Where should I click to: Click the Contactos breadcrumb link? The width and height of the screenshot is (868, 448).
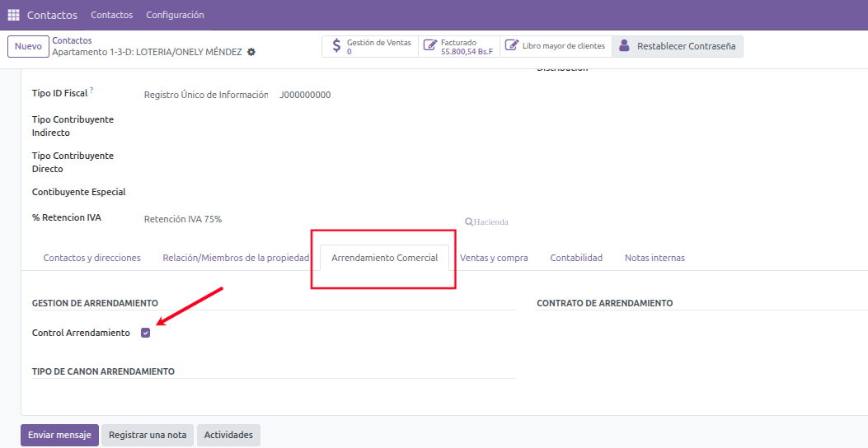pyautogui.click(x=72, y=40)
